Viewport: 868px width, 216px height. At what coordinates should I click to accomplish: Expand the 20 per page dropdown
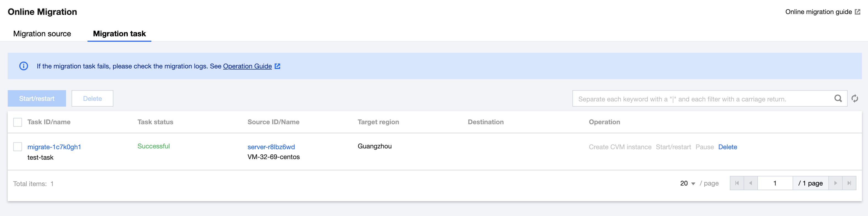click(x=687, y=183)
